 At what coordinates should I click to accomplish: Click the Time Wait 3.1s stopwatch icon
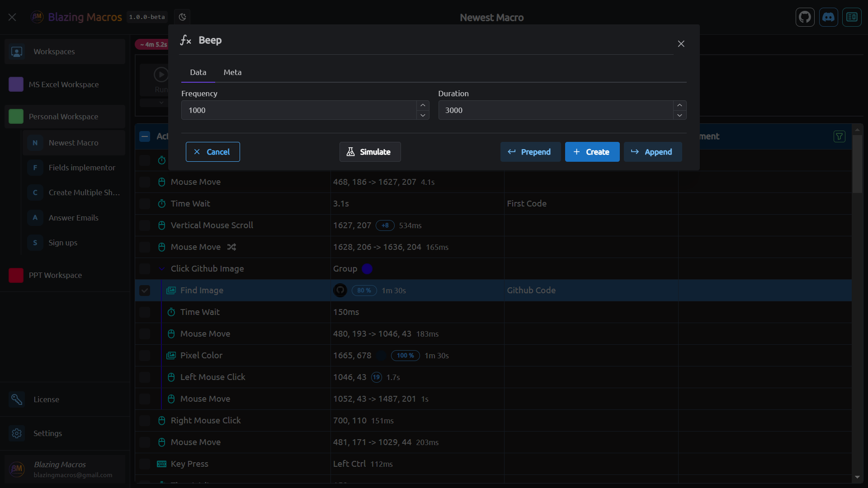[161, 204]
